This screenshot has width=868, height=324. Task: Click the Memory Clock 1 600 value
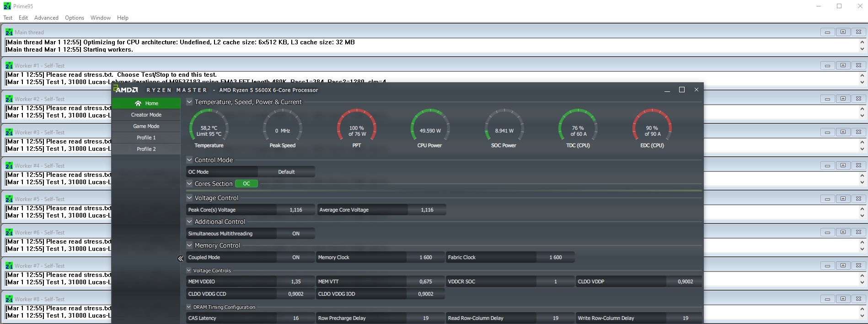tap(426, 257)
